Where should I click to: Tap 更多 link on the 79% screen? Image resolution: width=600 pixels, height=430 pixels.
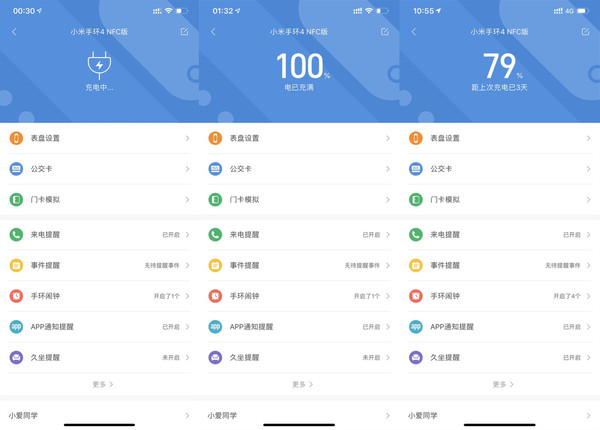point(503,384)
